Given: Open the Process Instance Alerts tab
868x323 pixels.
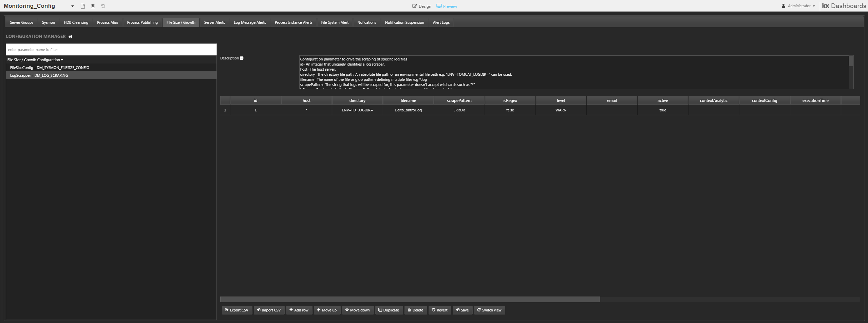Looking at the screenshot, I should pos(294,22).
